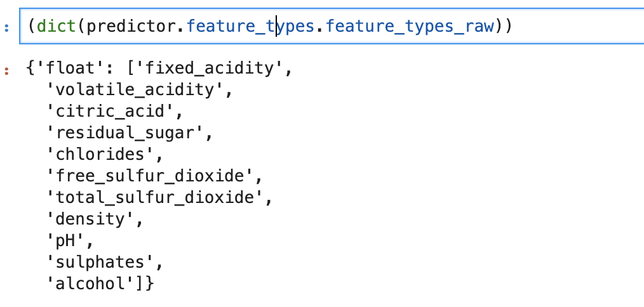Click 'sulphates' in the output list
Screen dimensions: 644x307
tap(100, 263)
